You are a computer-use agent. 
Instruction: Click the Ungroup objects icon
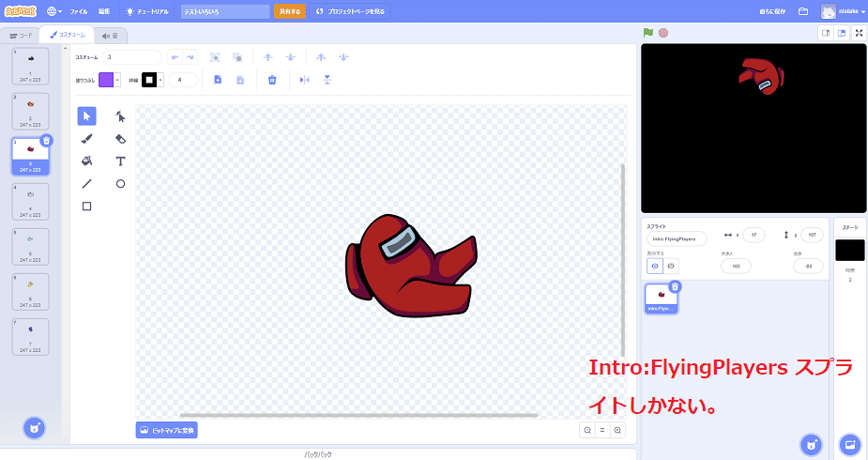[x=237, y=57]
